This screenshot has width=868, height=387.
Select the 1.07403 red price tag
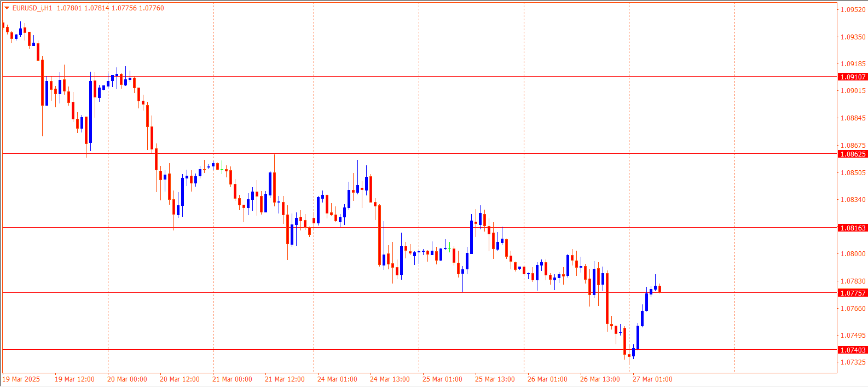tap(853, 350)
